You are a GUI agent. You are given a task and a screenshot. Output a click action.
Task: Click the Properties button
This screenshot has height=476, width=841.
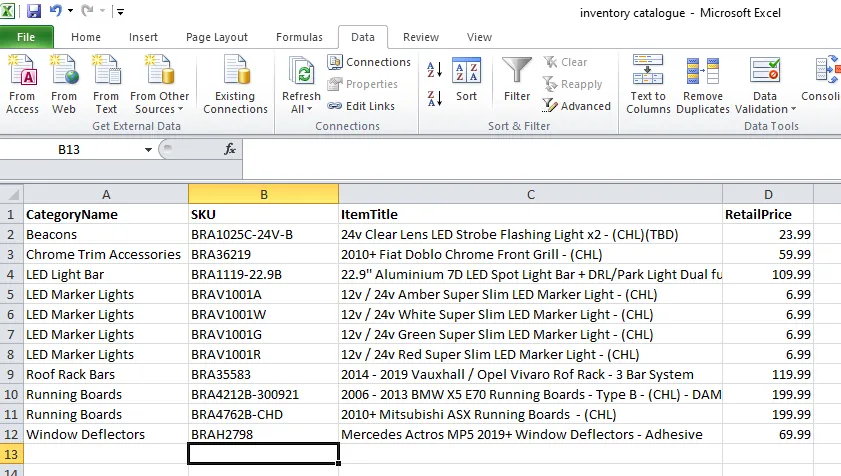coord(363,84)
